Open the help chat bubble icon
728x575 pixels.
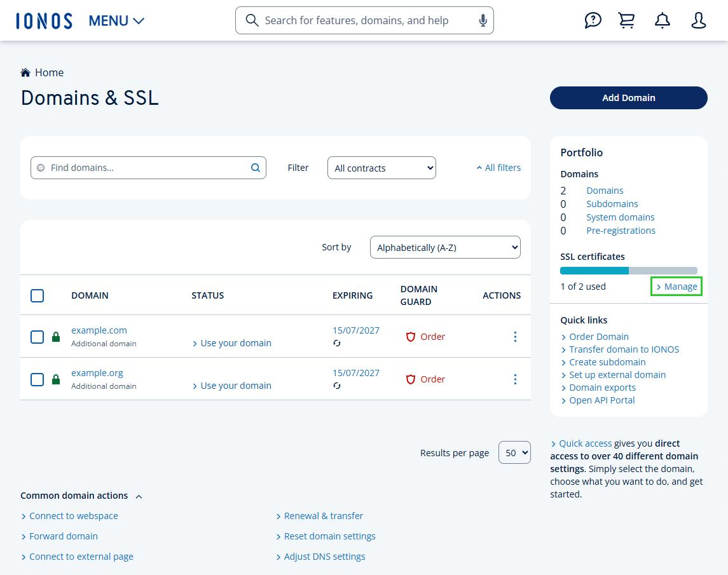pyautogui.click(x=593, y=20)
